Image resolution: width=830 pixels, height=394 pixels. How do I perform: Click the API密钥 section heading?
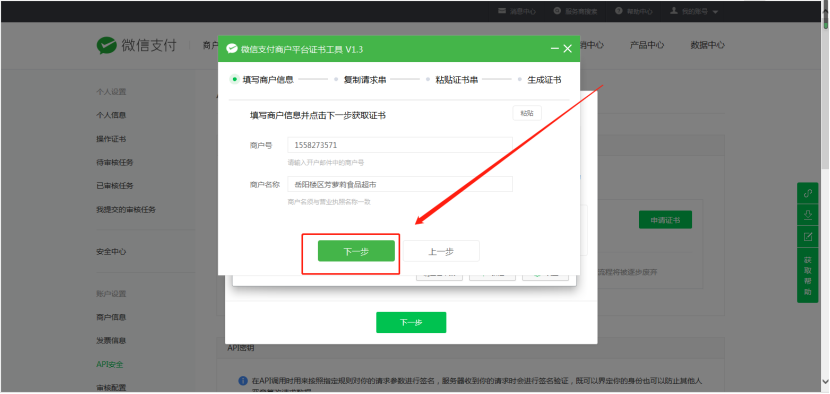tap(241, 348)
